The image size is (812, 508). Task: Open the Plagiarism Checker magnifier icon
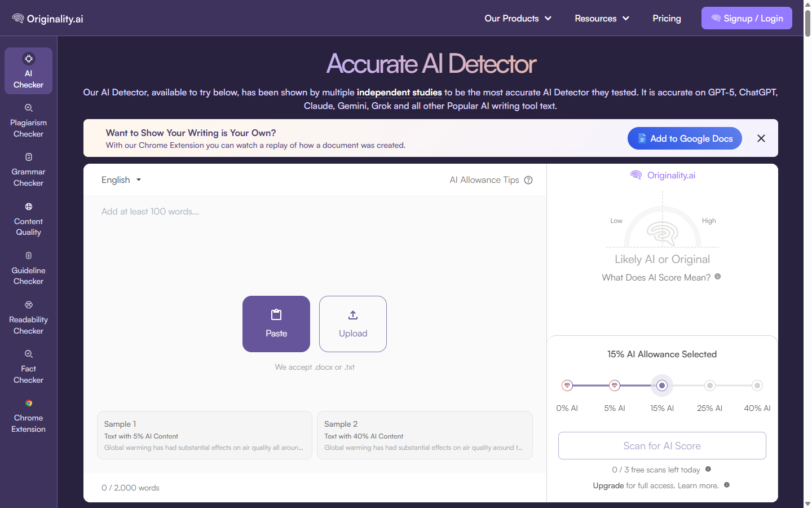tap(28, 108)
